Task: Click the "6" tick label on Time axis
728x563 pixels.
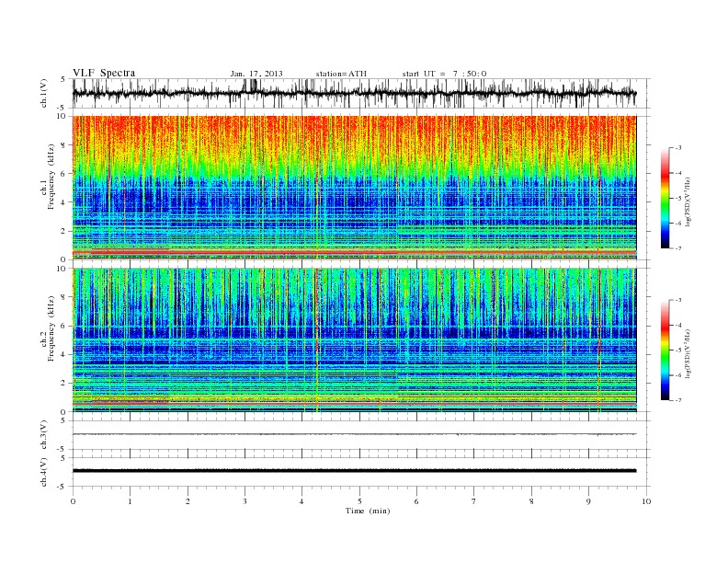Action: point(417,501)
